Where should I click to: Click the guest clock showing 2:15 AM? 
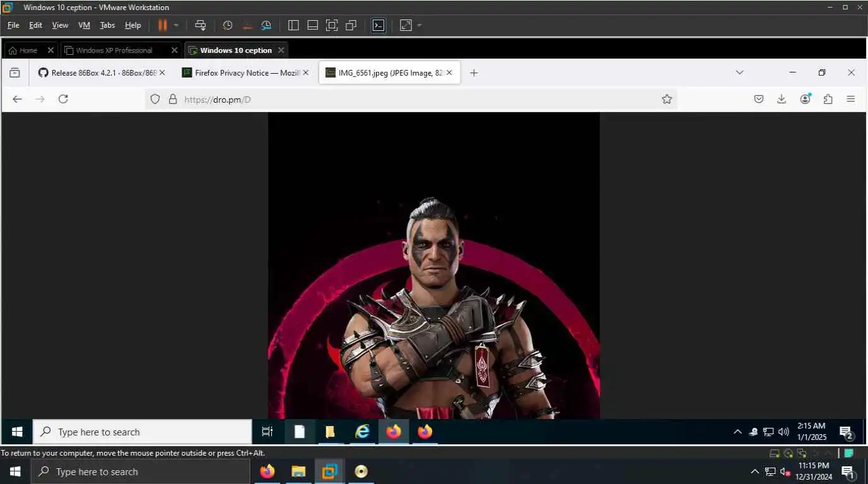[x=811, y=432]
